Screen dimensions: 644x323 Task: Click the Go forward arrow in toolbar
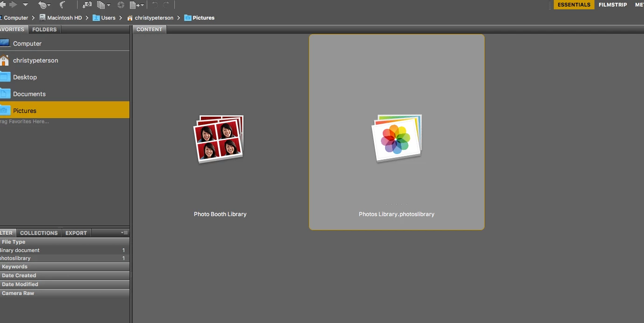[x=13, y=5]
